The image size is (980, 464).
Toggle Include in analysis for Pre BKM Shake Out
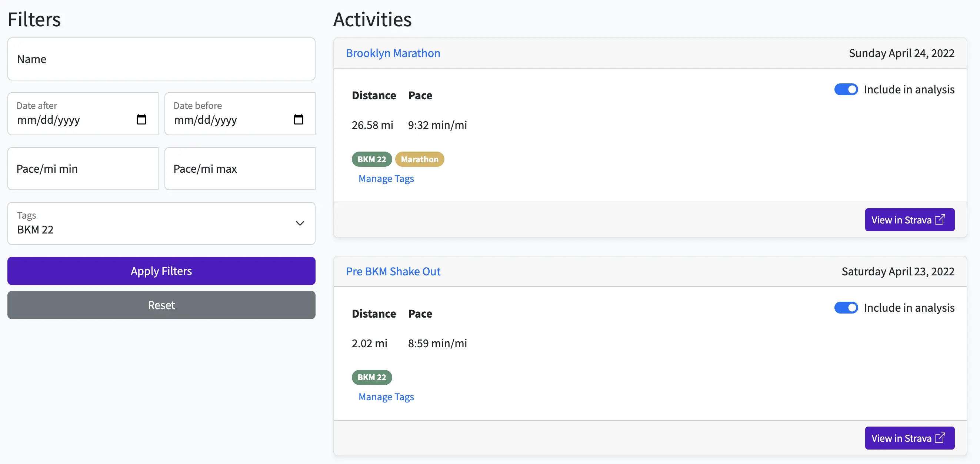click(846, 308)
